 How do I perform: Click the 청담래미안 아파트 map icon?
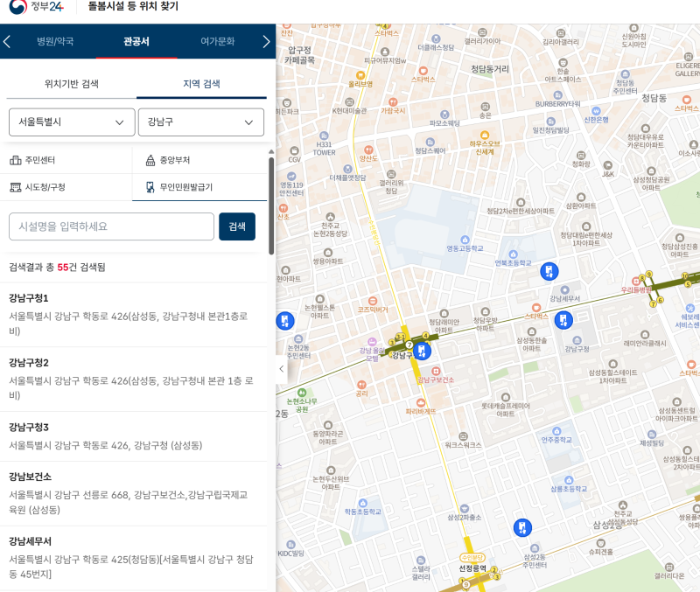pos(444,313)
